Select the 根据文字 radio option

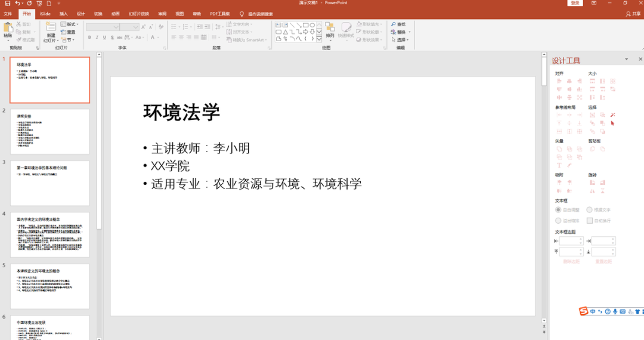[x=589, y=210]
